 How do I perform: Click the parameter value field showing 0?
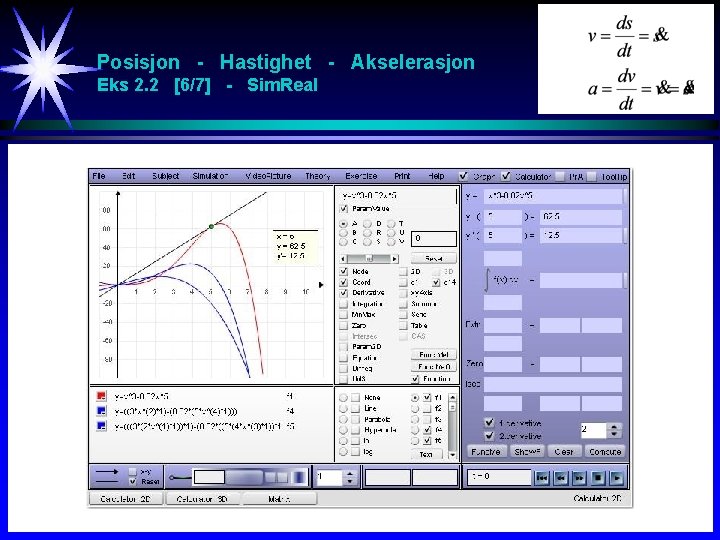[434, 238]
